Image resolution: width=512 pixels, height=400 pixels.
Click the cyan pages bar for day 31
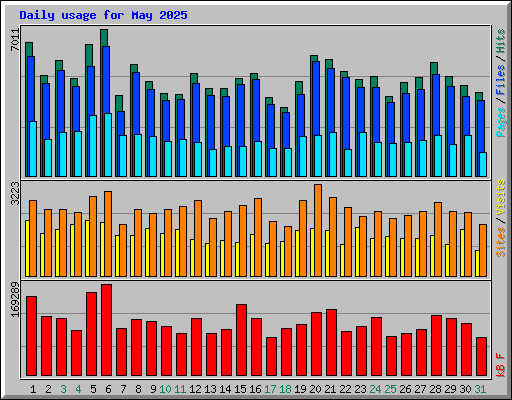(483, 164)
